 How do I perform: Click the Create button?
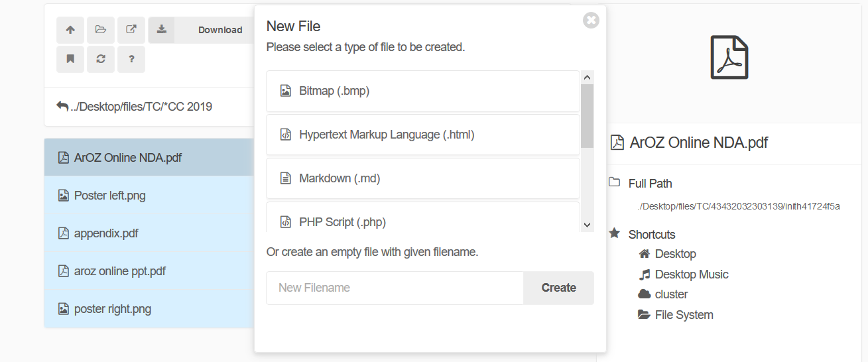click(558, 288)
